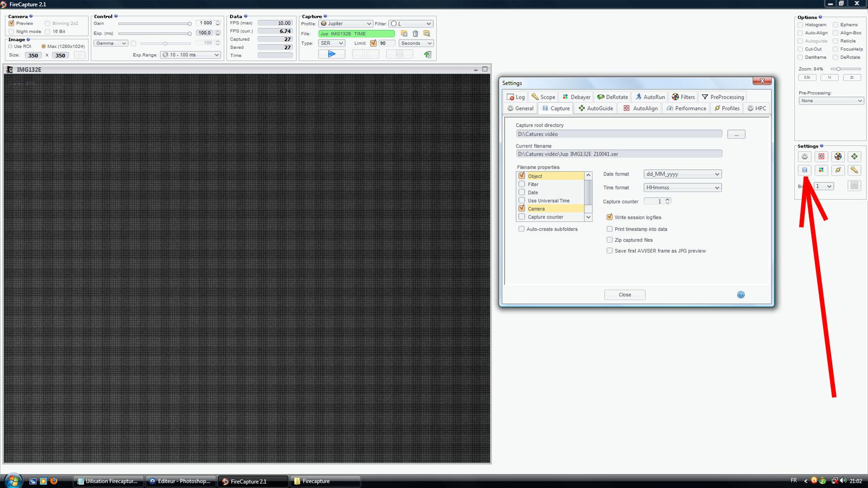Click the Gain slider
The height and width of the screenshot is (488, 868).
coord(155,24)
